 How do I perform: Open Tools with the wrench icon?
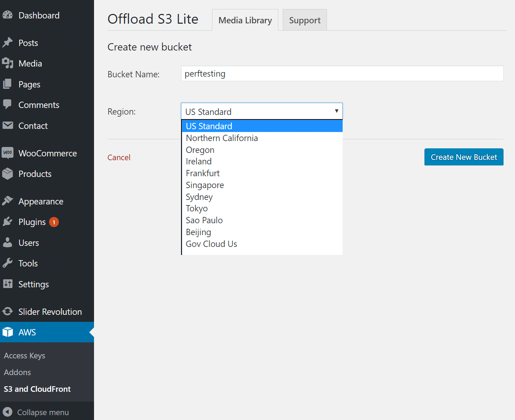coord(8,263)
